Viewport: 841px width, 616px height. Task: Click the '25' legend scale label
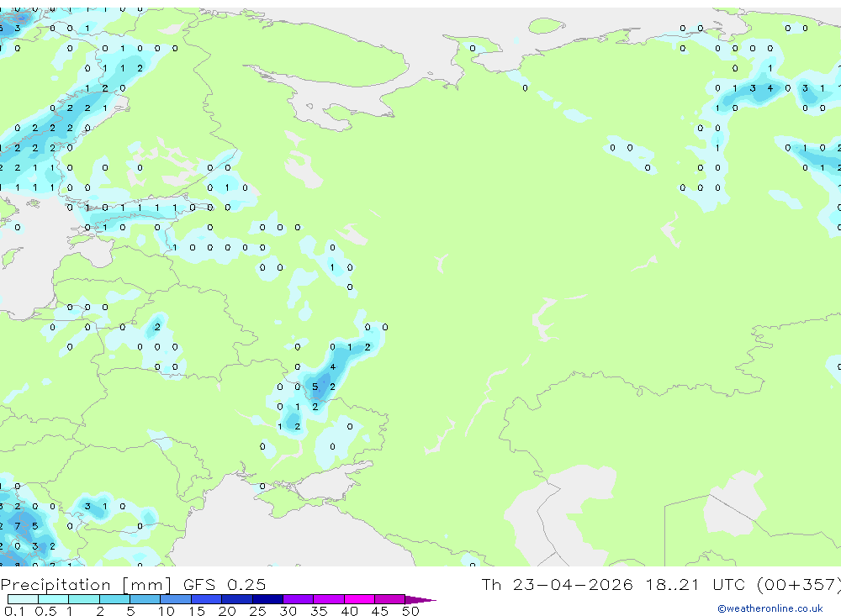click(257, 611)
